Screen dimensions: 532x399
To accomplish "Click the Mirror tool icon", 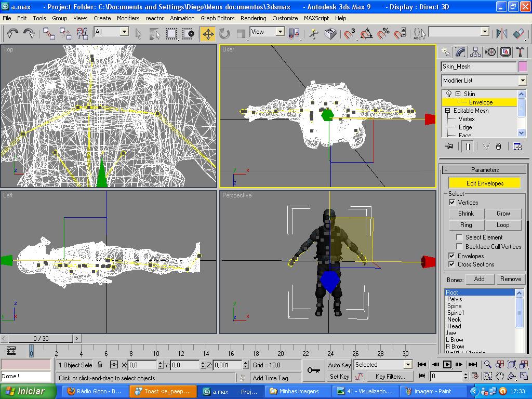I will [501, 34].
